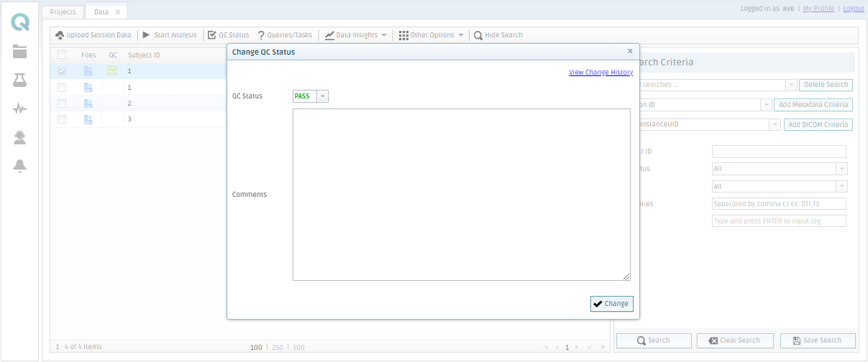Click Start Analysis in toolbar
868x362 pixels.
pos(170,35)
